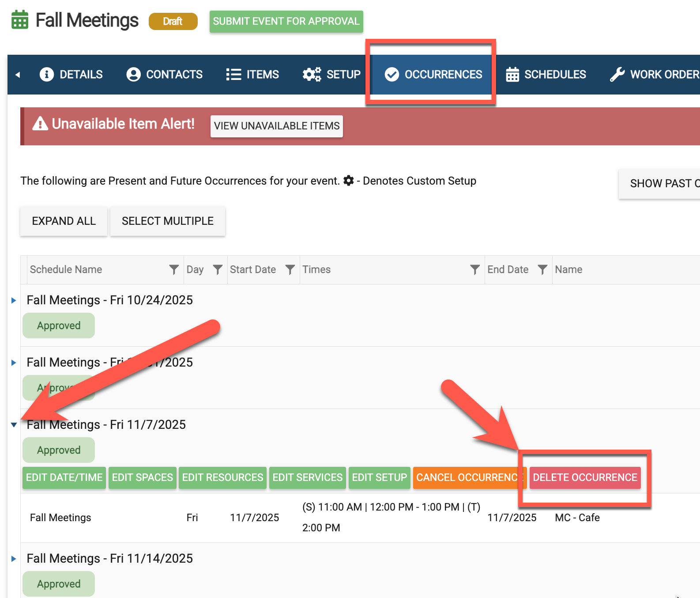Toggle the Select Multiple mode button

coord(167,221)
